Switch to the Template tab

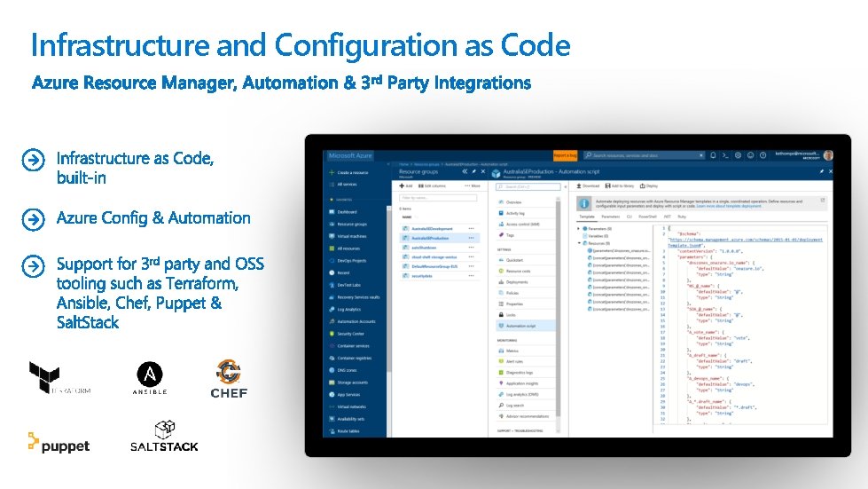[587, 217]
